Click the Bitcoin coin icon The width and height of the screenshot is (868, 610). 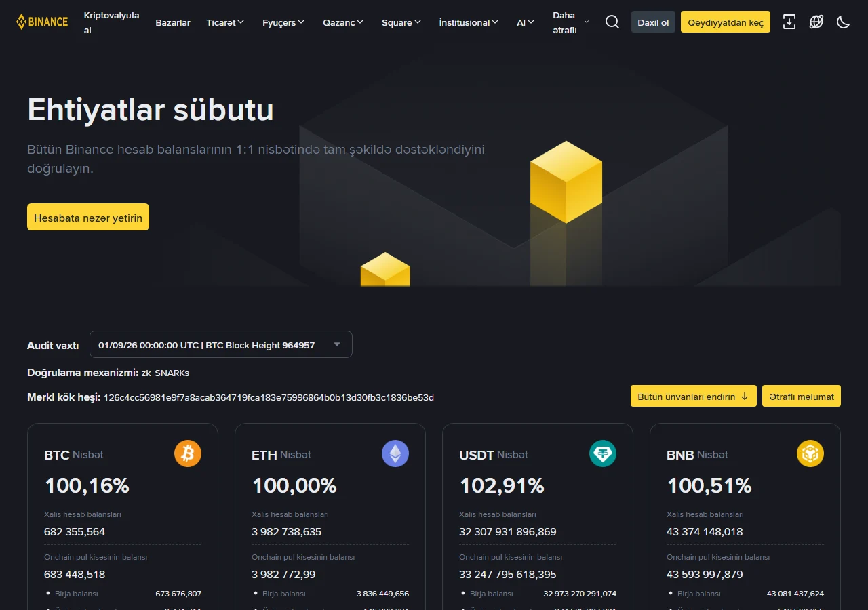188,453
